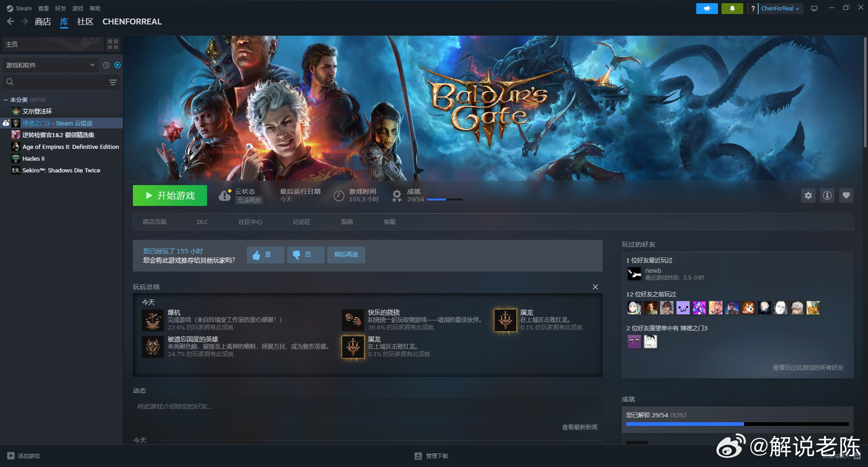
Task: Recommend the game with 是 thumbs up
Action: tap(265, 255)
